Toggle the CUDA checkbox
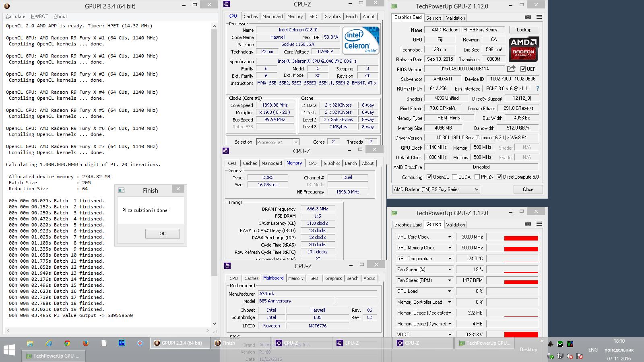Image resolution: width=644 pixels, height=362 pixels. 454,177
